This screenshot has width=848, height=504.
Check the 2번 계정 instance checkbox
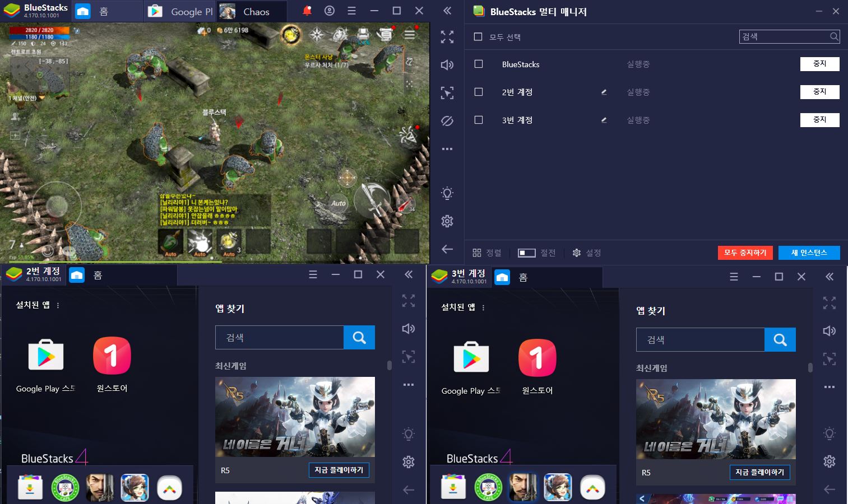point(479,92)
